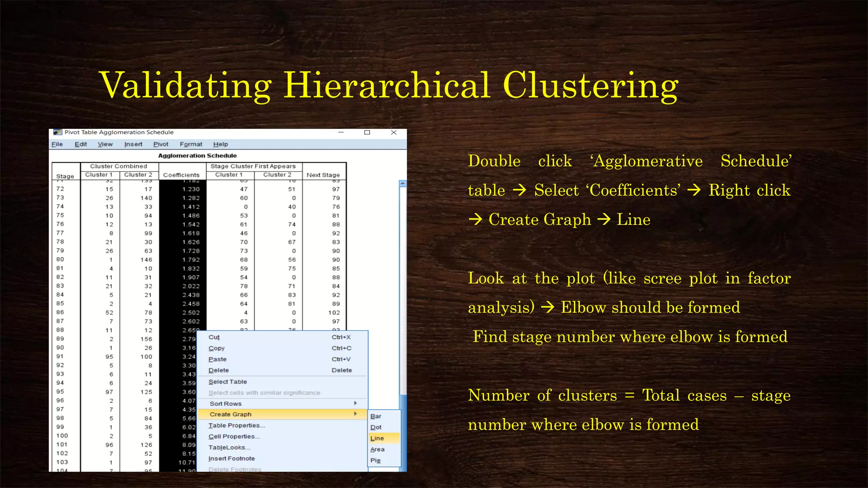Maximize the Pivot Table window
Screen dimensions: 868x488
tap(367, 132)
